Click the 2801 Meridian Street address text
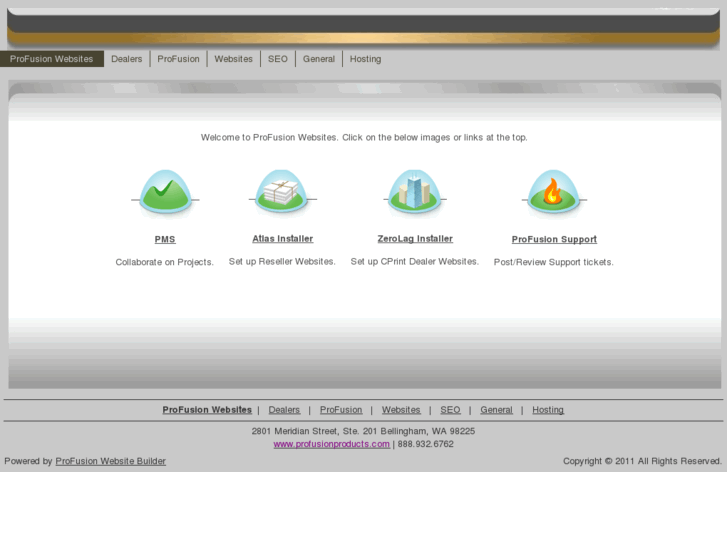 click(x=363, y=431)
